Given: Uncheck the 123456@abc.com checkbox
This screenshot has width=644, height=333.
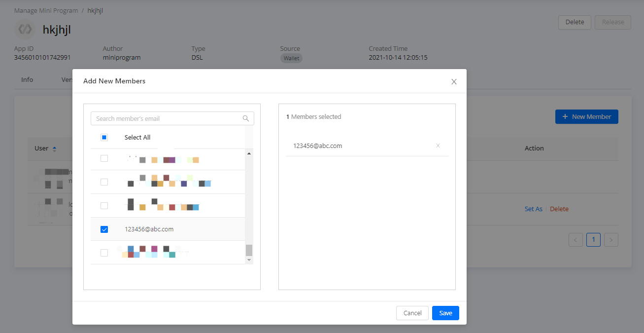Looking at the screenshot, I should 104,229.
